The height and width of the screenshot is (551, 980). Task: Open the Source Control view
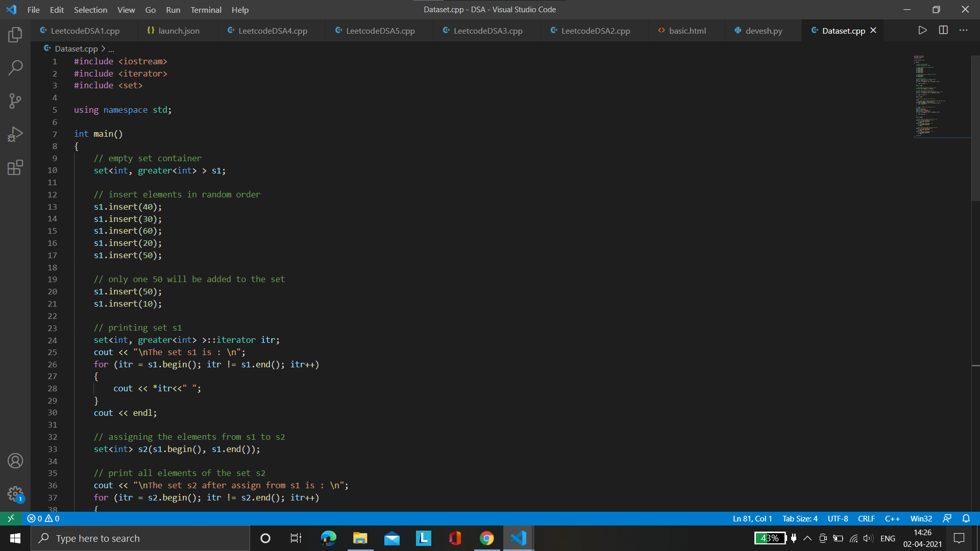(15, 101)
